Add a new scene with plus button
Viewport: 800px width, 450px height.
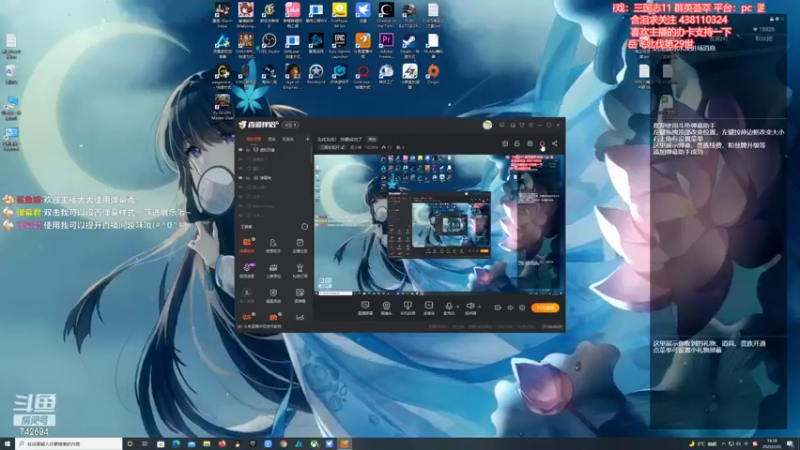pyautogui.click(x=307, y=139)
